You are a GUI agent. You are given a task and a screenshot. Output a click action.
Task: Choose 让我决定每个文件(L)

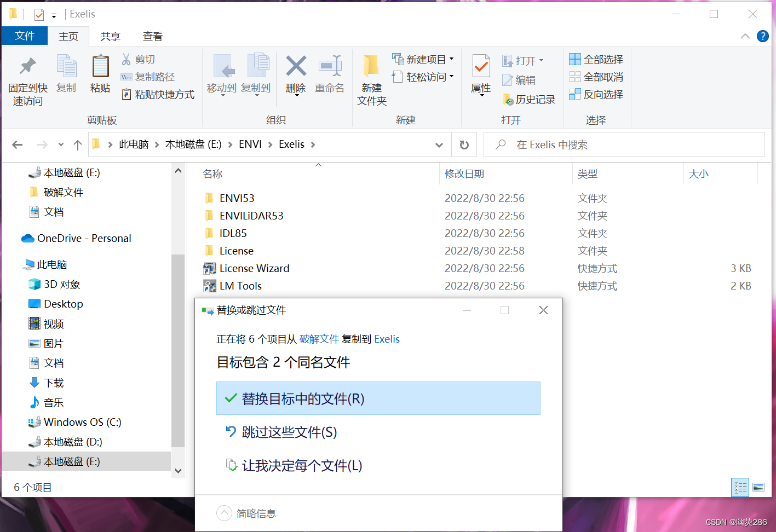pos(378,466)
